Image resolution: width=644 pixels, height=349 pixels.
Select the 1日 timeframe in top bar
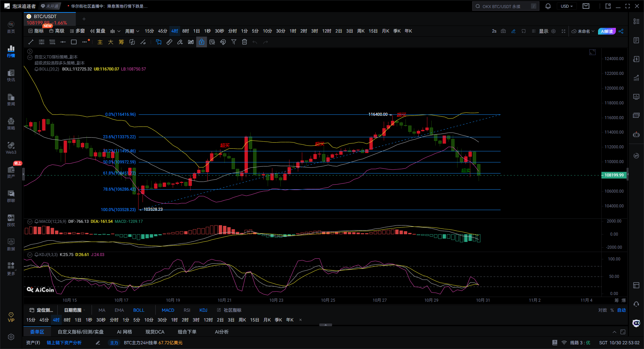pos(196,31)
